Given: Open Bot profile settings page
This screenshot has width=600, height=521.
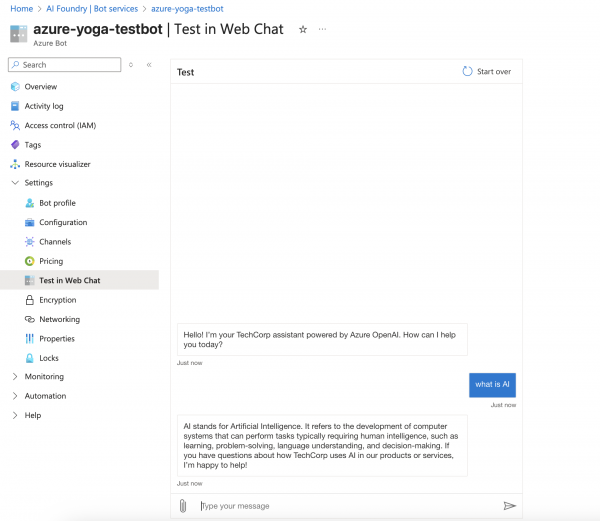Looking at the screenshot, I should pyautogui.click(x=57, y=203).
